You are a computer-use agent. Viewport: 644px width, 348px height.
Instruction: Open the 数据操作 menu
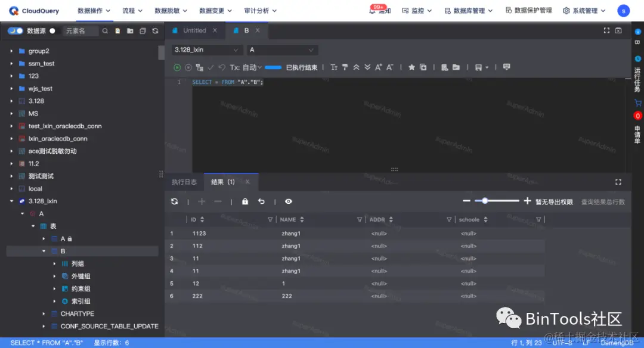[94, 11]
